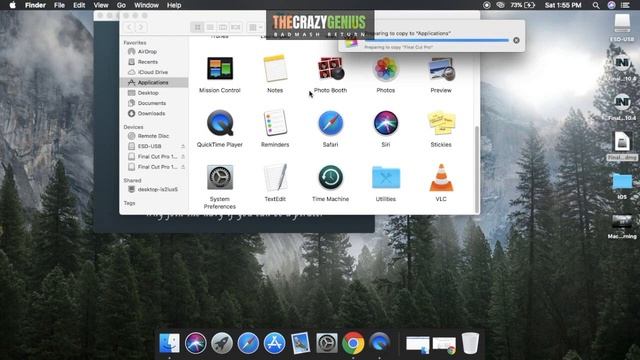Click the clock showing Sat 1:55 PM
The height and width of the screenshot is (360, 640).
pos(563,5)
